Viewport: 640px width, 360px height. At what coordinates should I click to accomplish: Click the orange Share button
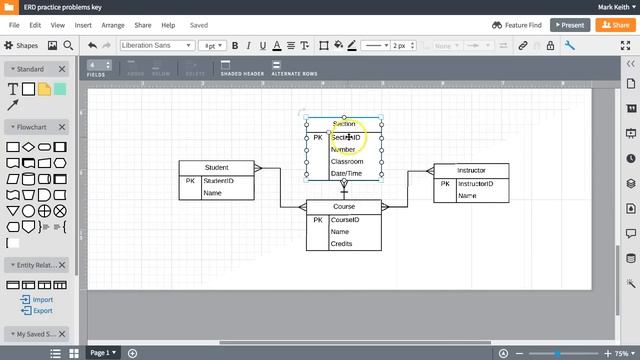(x=616, y=25)
